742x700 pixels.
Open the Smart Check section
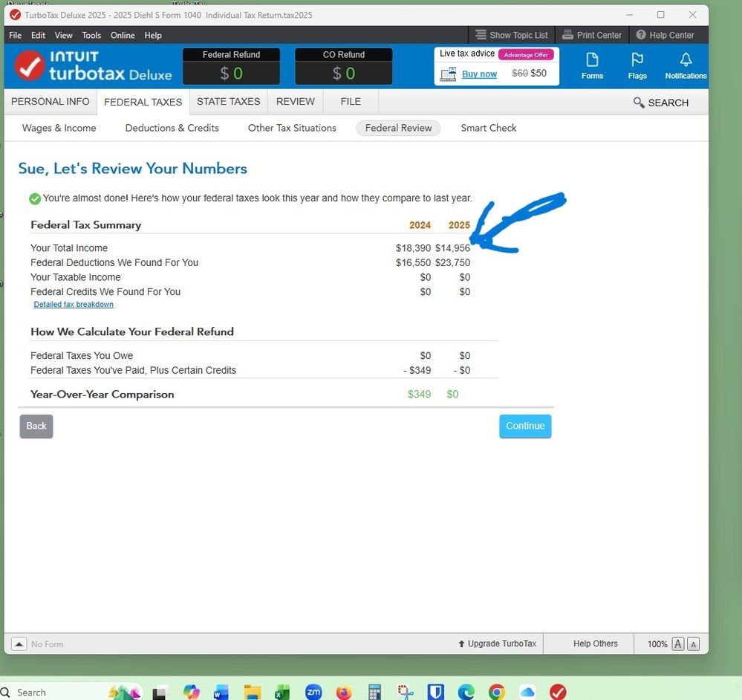click(489, 128)
